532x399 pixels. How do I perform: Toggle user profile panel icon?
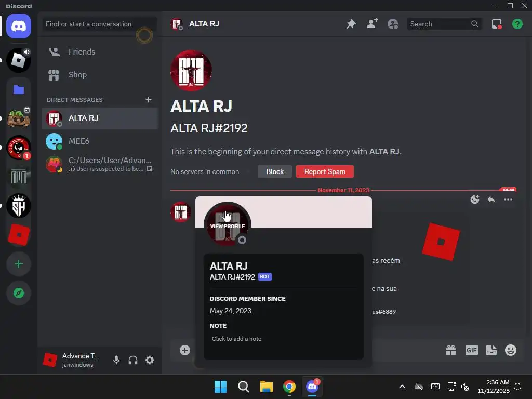tap(393, 24)
